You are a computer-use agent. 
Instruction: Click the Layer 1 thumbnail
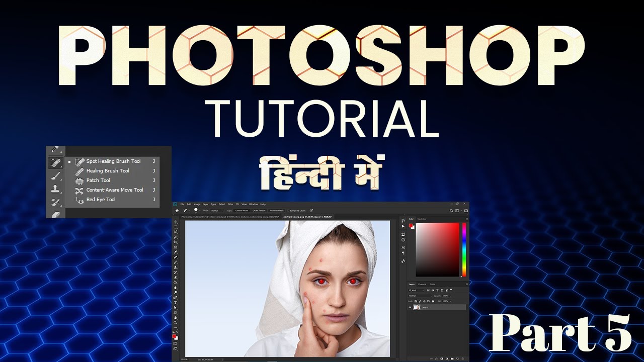click(417, 307)
